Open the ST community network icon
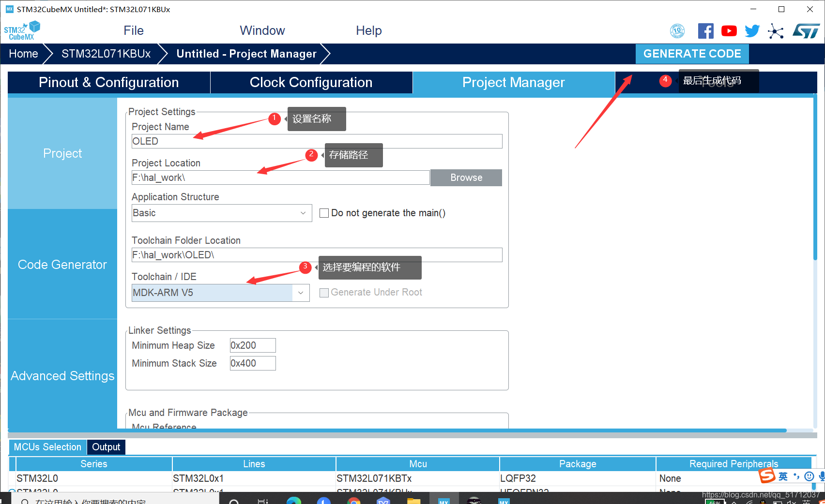The height and width of the screenshot is (504, 825). (x=776, y=31)
